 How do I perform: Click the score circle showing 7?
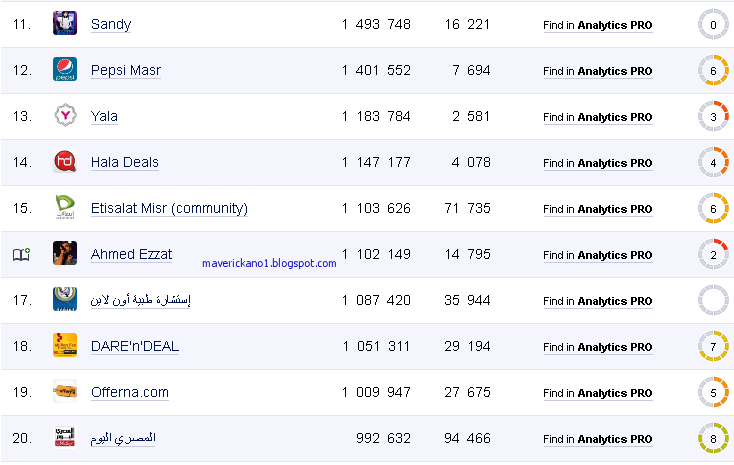click(713, 347)
